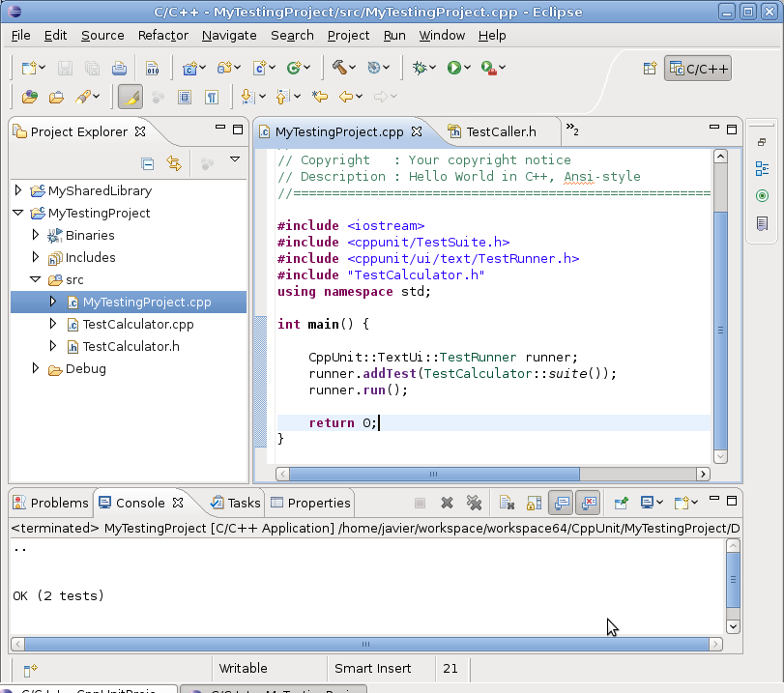Click the Pin Console icon
Image resolution: width=784 pixels, height=693 pixels.
(x=621, y=503)
